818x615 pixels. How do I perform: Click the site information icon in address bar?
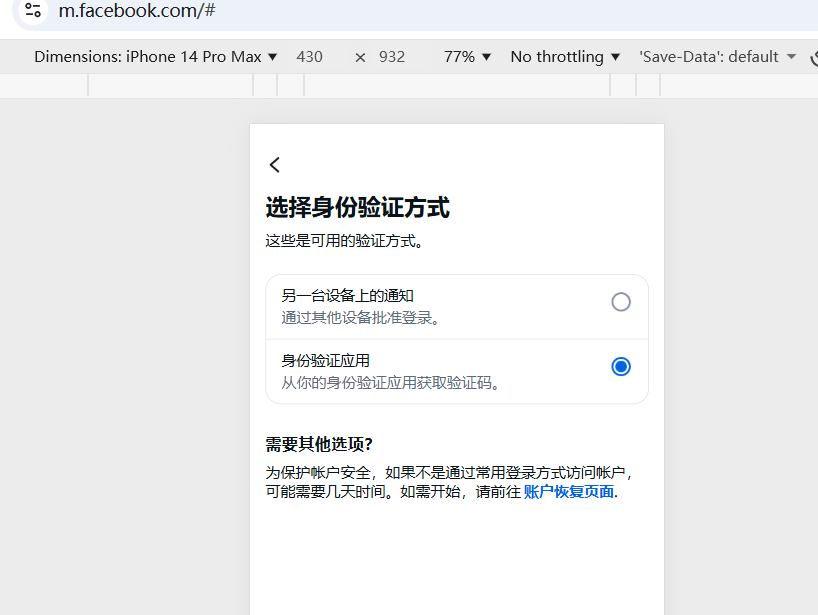tap(33, 11)
